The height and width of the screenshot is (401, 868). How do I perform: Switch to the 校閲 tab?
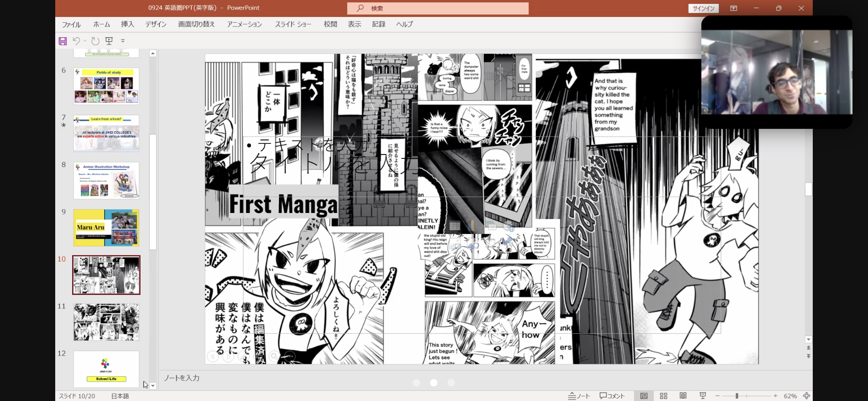[330, 24]
